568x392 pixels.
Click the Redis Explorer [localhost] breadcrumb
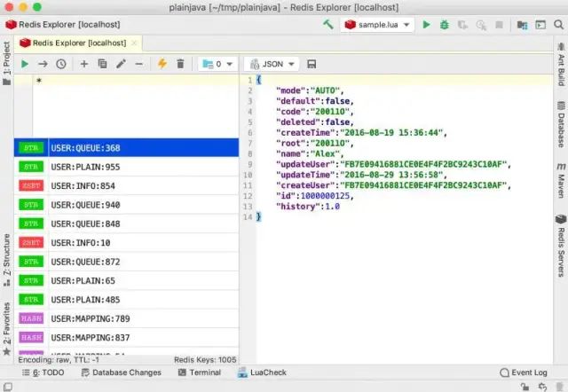click(x=63, y=25)
